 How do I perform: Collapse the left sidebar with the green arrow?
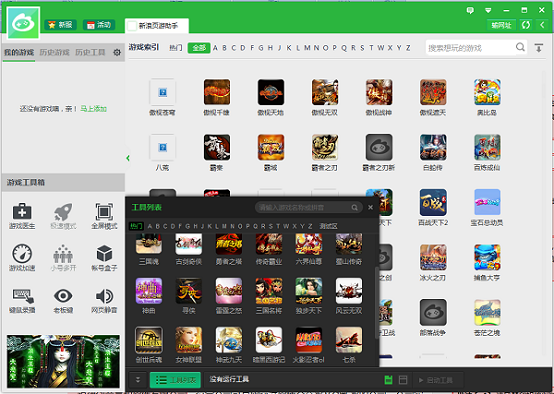point(128,158)
